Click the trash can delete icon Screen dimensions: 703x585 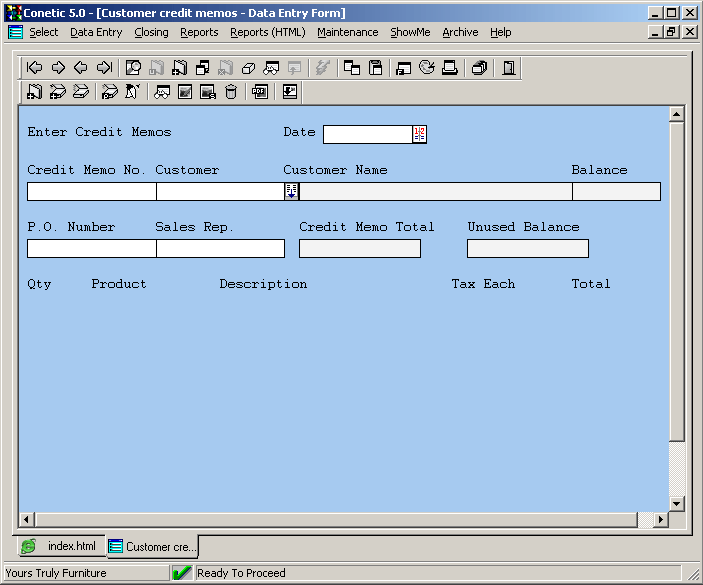click(x=231, y=92)
